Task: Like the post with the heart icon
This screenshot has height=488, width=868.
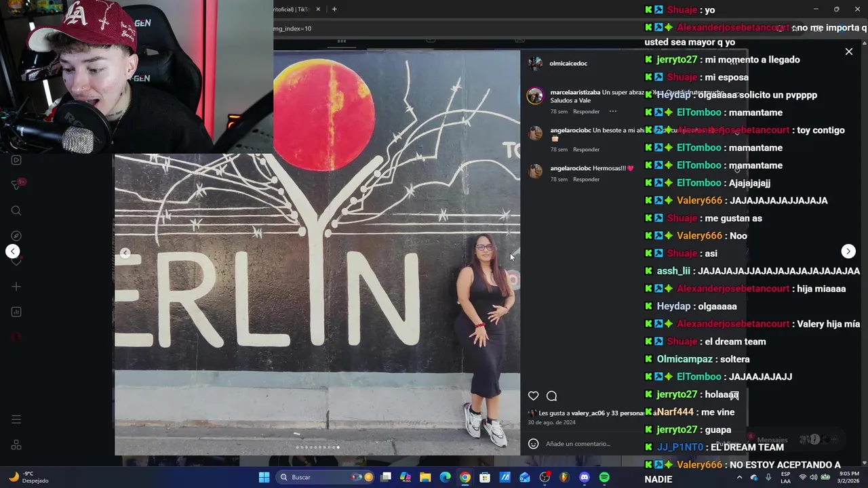Action: click(x=534, y=396)
